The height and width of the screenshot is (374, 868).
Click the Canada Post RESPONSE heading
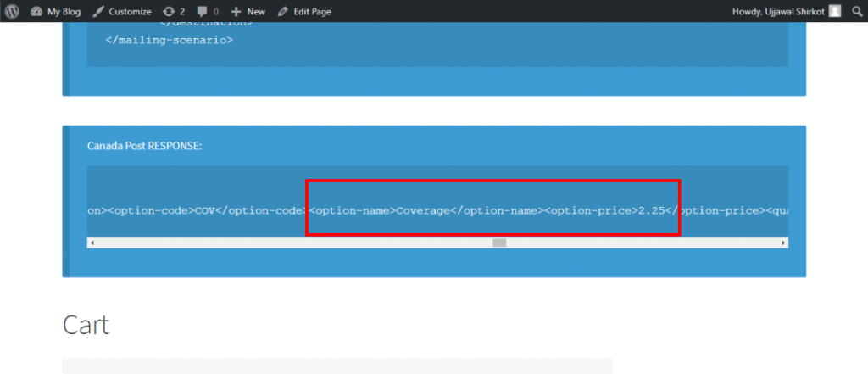pos(145,146)
